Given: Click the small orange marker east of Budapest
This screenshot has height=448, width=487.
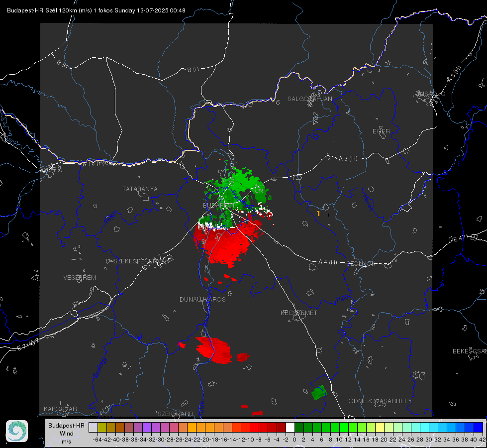Looking at the screenshot, I should 318,214.
